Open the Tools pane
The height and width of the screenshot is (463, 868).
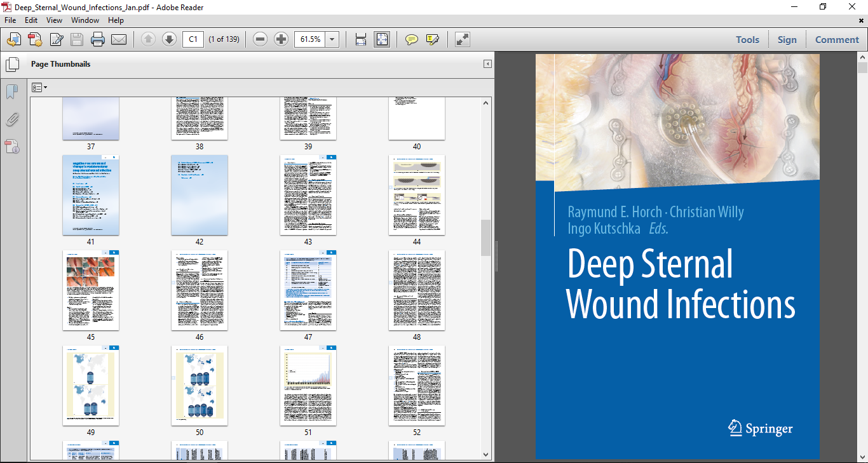[747, 39]
